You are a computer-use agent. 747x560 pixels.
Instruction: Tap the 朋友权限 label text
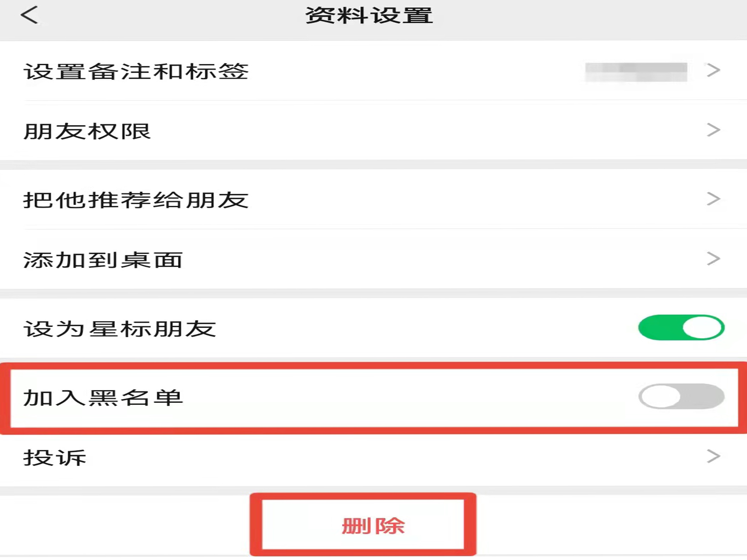coord(87,131)
